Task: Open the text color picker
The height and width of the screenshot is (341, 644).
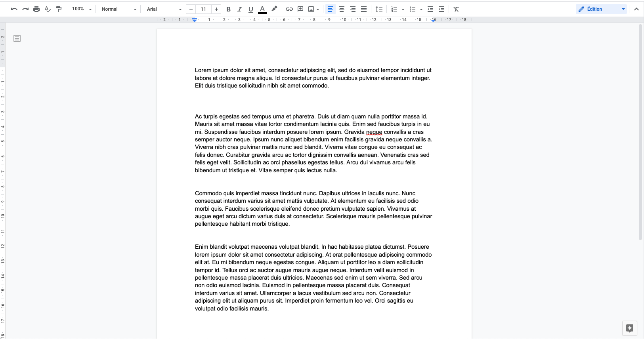Action: (262, 9)
